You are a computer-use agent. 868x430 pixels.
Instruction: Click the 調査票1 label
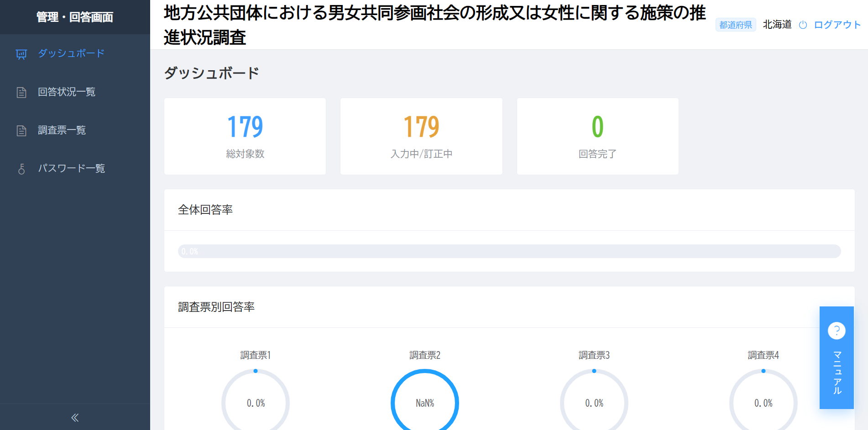(x=256, y=355)
